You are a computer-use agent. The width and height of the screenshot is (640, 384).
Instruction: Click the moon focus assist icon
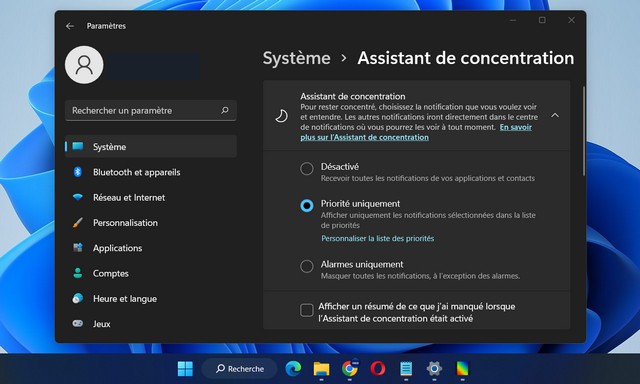click(281, 116)
